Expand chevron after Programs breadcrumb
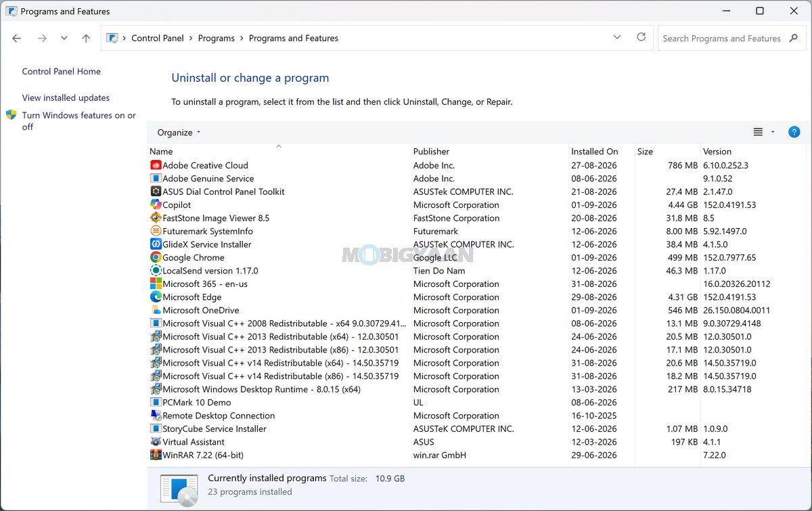The height and width of the screenshot is (511, 812). coord(242,39)
